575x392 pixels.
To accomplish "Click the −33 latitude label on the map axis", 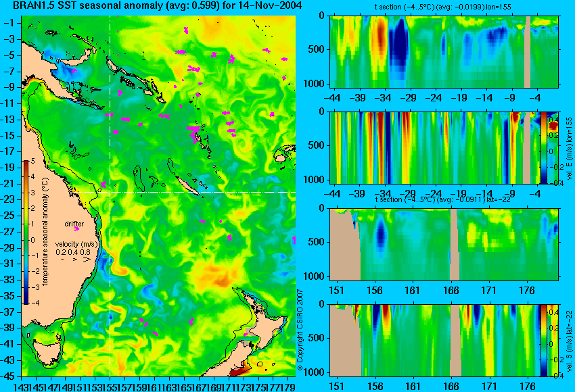I will tap(9, 280).
